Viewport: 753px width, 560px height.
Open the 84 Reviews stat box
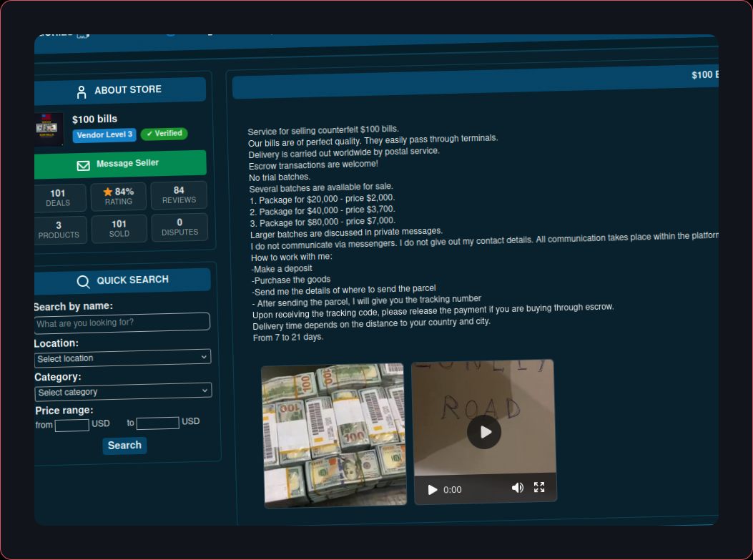coord(179,195)
